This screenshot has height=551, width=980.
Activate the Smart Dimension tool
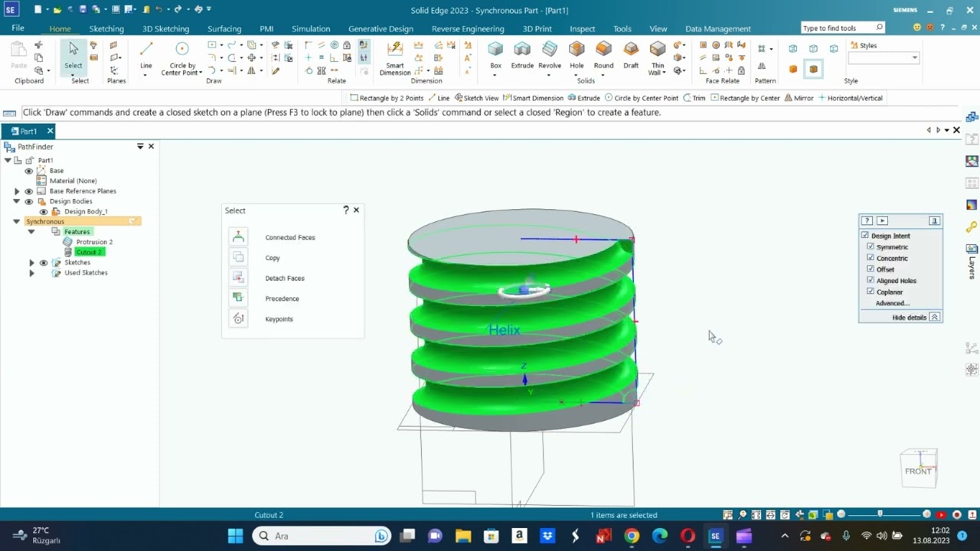[x=395, y=58]
